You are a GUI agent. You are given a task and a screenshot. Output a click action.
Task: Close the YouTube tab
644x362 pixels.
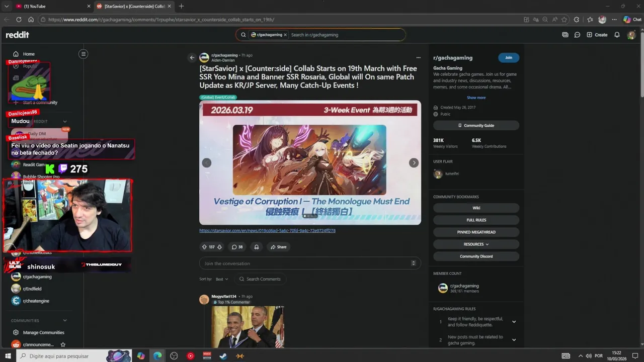(x=89, y=6)
